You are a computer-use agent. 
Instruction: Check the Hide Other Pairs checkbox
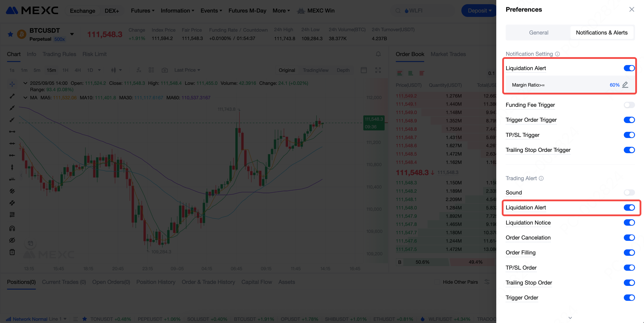(x=437, y=282)
